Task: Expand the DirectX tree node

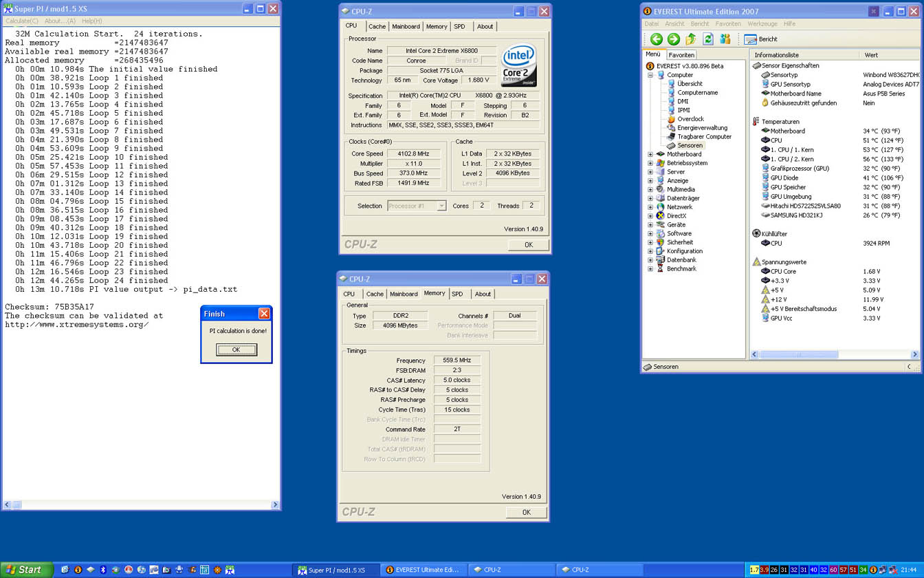Action: pyautogui.click(x=650, y=216)
